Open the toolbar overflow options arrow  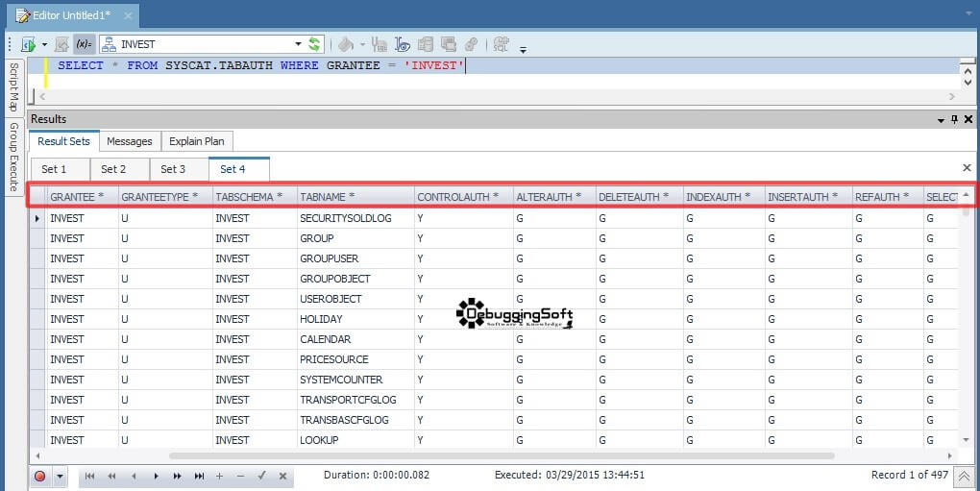pos(523,49)
